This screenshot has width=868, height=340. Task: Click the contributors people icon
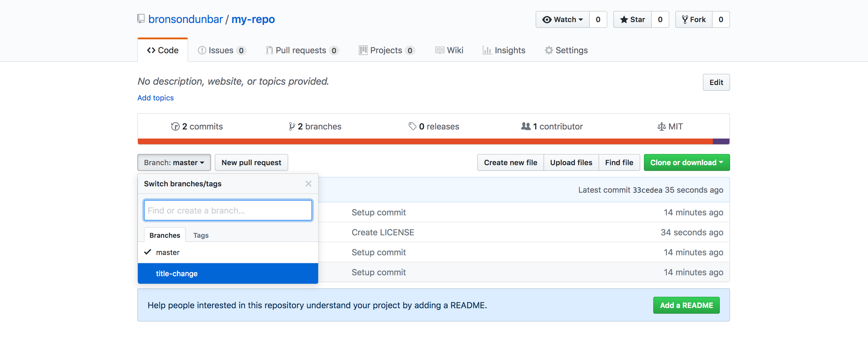pos(526,126)
